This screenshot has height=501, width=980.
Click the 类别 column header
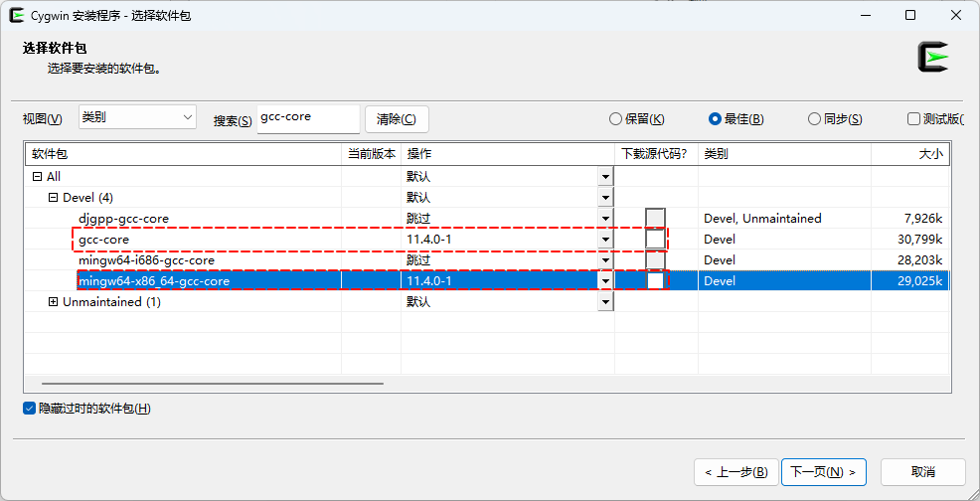(784, 154)
